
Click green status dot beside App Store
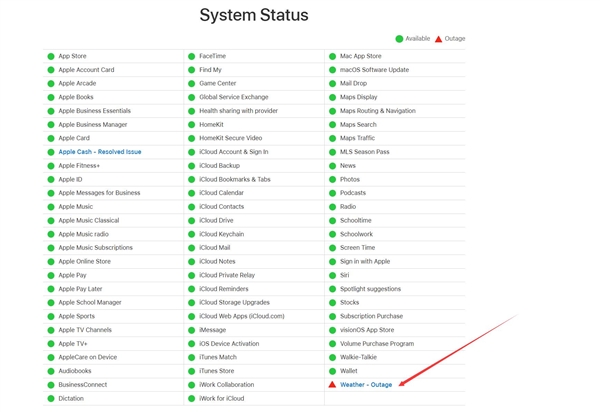coord(51,56)
